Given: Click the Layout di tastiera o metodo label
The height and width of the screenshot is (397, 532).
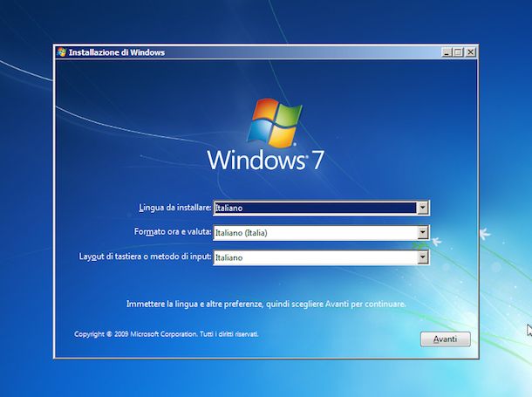Looking at the screenshot, I should point(146,257).
